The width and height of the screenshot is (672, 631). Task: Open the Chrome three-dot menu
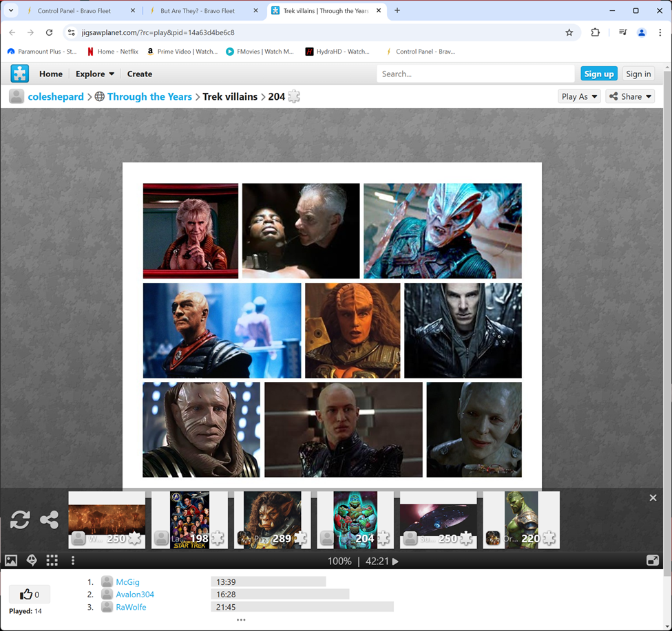coord(660,32)
